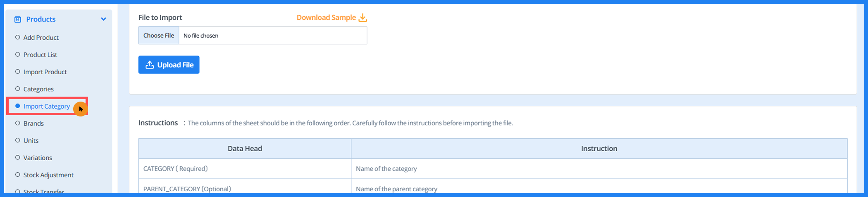
Task: Click the No file chosen field
Action: [272, 36]
